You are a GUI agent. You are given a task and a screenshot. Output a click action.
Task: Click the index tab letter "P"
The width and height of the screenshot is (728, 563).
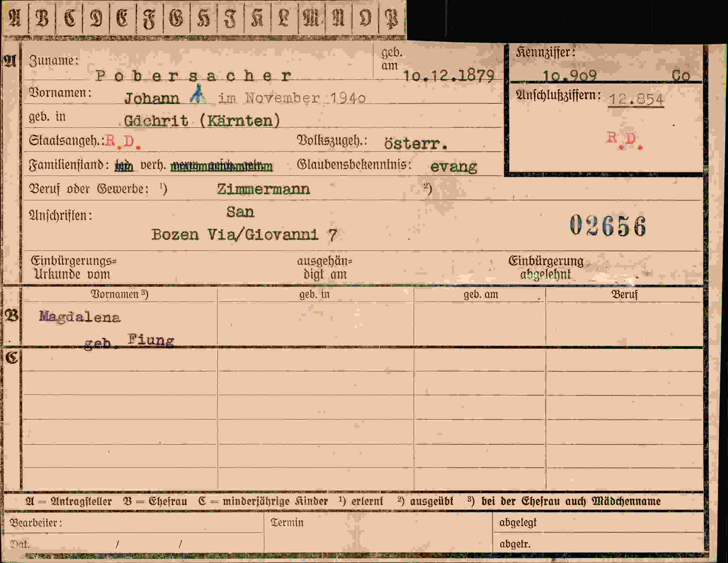click(391, 18)
